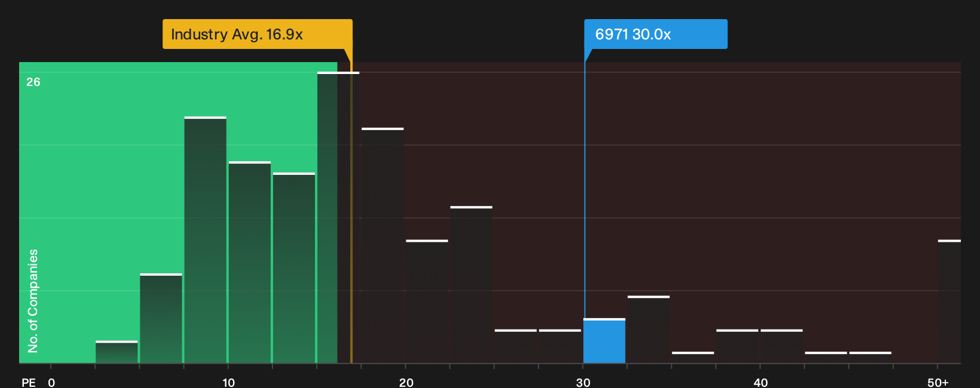The height and width of the screenshot is (388, 980).
Task: Click the x-axis label '0'
Action: click(51, 383)
